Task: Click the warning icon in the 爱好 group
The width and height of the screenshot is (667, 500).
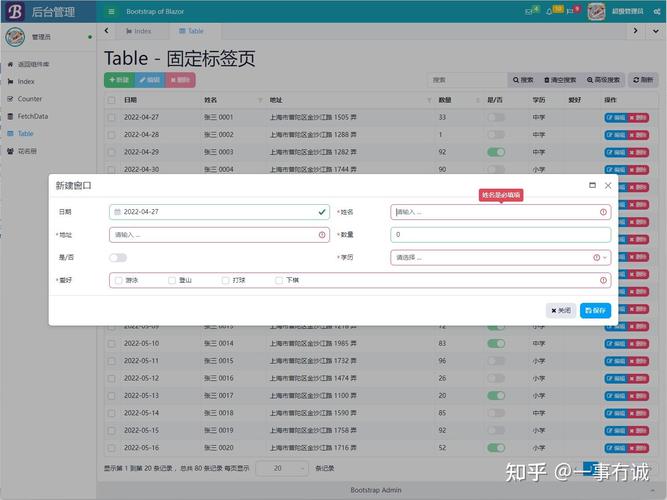Action: 603,280
